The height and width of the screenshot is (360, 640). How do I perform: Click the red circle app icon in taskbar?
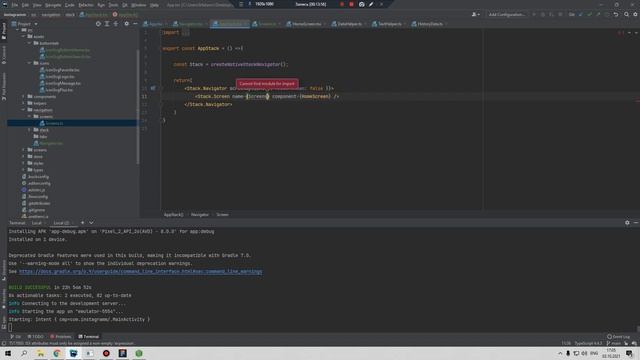coord(106,353)
